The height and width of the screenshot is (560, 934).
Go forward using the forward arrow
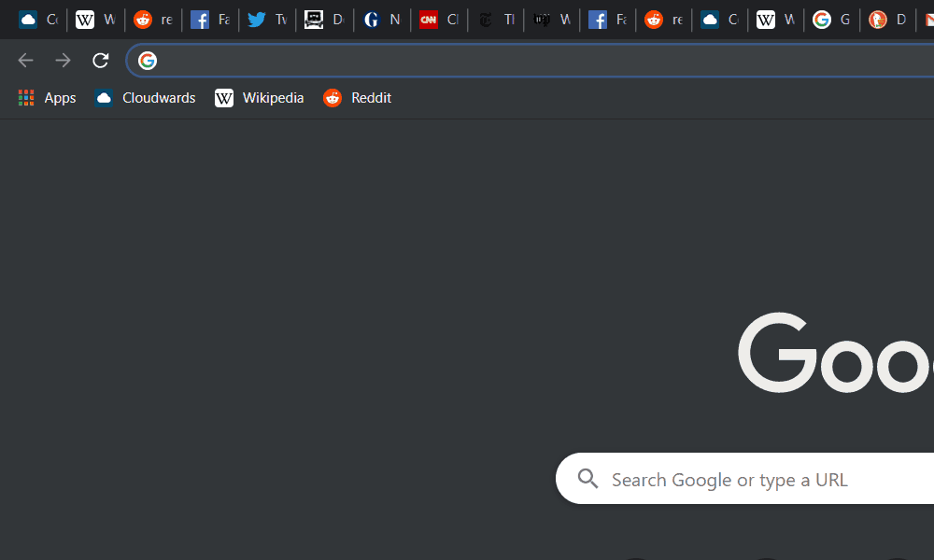[x=63, y=60]
